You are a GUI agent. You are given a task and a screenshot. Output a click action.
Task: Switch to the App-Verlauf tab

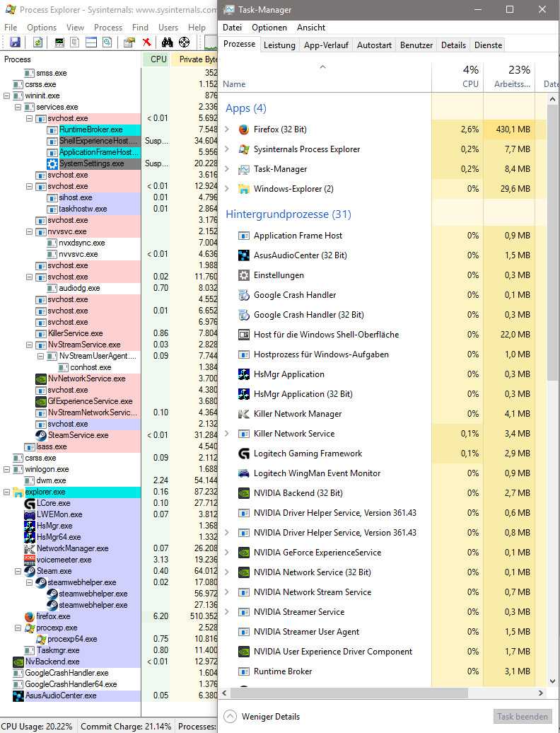326,45
